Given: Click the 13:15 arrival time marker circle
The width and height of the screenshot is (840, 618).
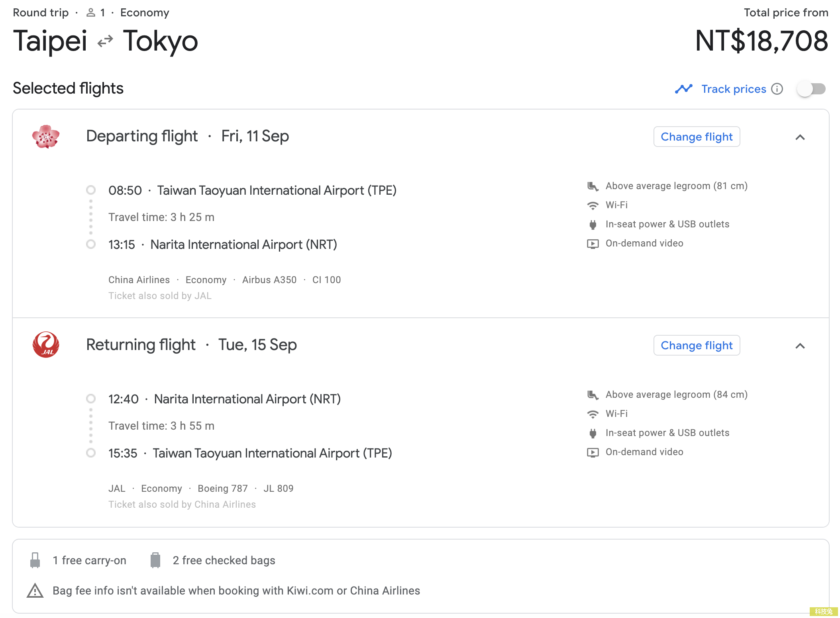Looking at the screenshot, I should [91, 244].
